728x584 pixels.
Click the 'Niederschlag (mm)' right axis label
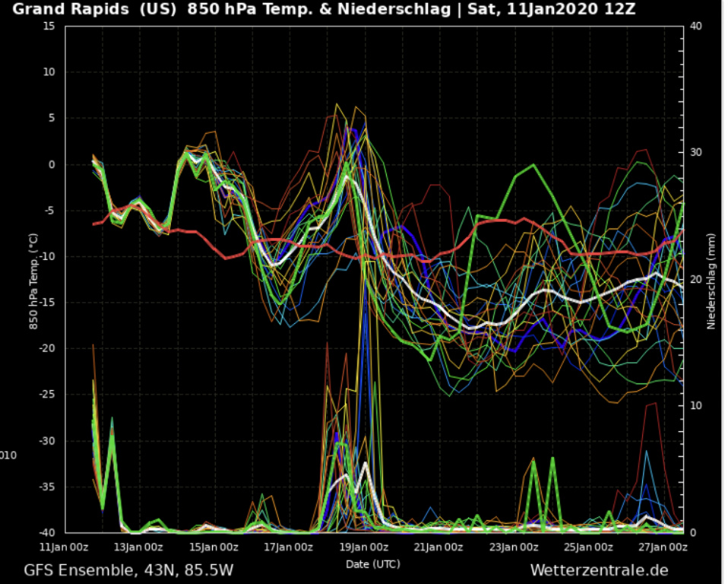(711, 281)
